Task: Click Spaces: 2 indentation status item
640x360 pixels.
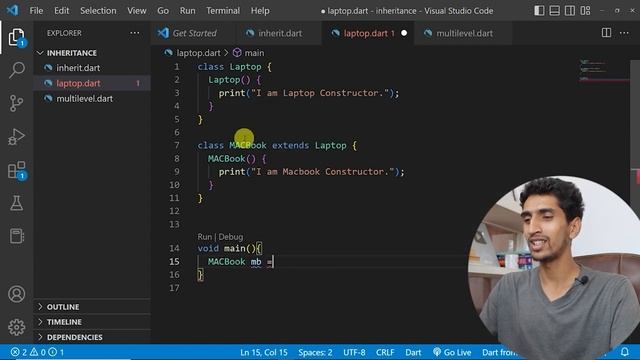Action: (x=315, y=352)
